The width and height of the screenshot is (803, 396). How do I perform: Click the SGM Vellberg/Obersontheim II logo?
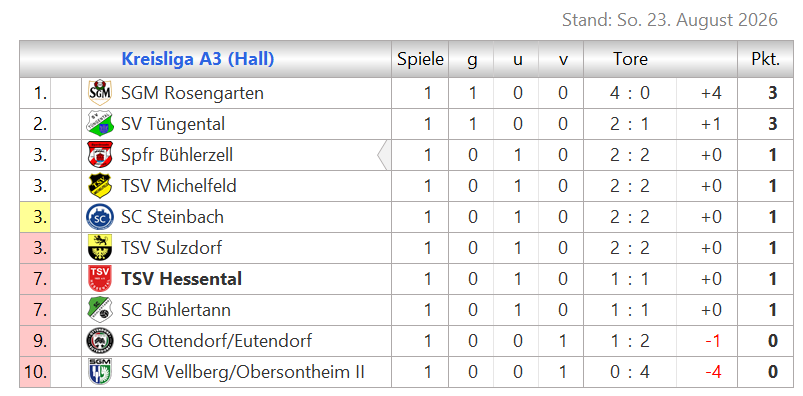click(x=99, y=371)
